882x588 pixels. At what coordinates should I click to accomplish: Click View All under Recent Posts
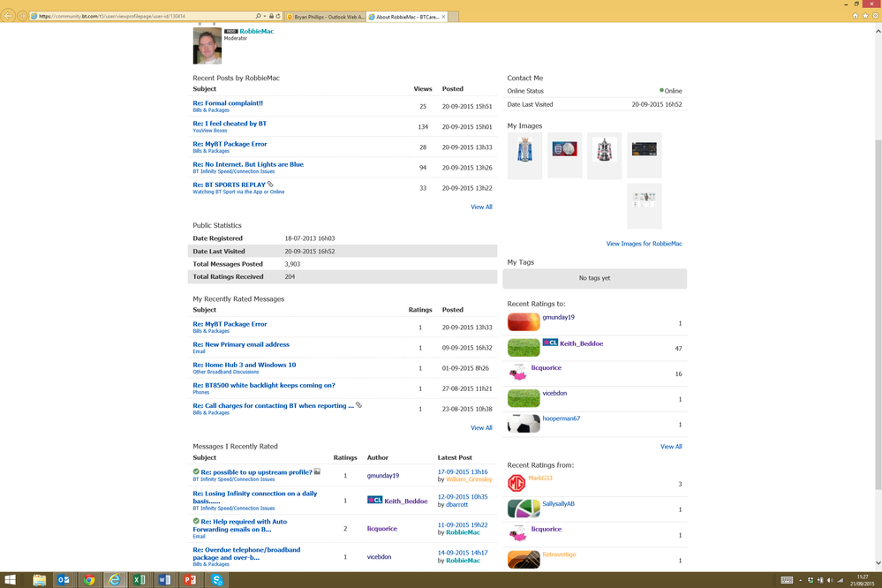click(x=481, y=207)
